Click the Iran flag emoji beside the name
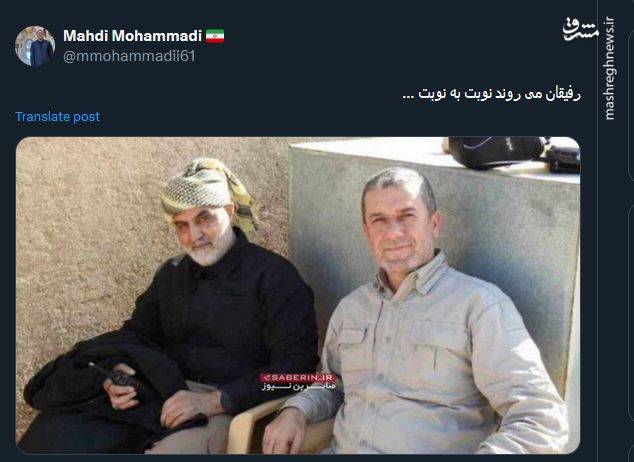 click(215, 36)
